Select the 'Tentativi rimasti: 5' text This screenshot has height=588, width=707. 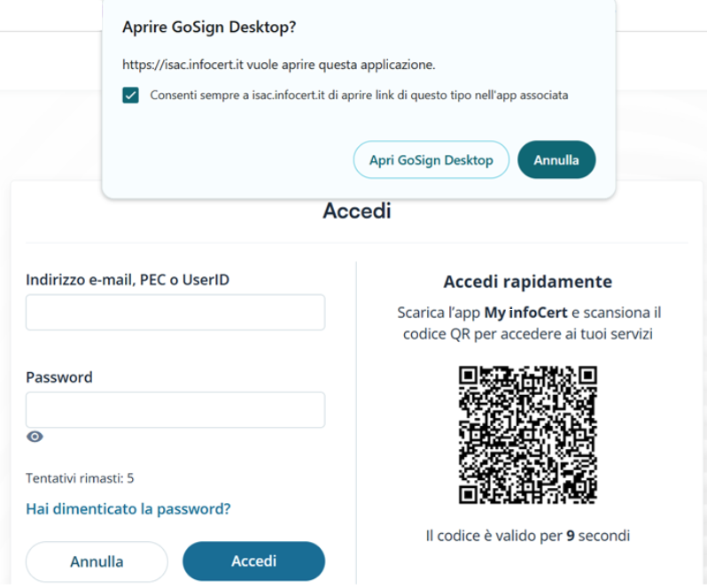click(x=80, y=478)
